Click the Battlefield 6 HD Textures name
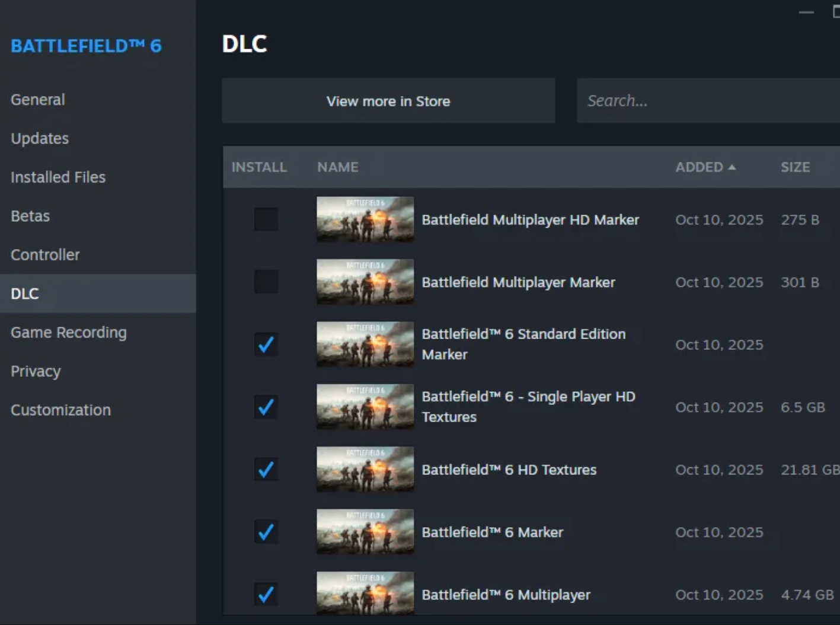Image resolution: width=840 pixels, height=625 pixels. tap(509, 470)
